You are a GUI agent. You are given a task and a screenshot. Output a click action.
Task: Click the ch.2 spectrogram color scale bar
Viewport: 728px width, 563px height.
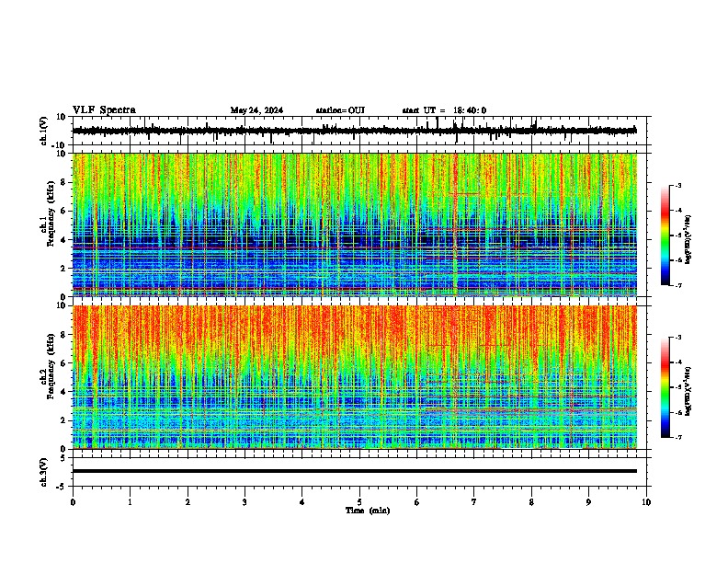tap(665, 387)
